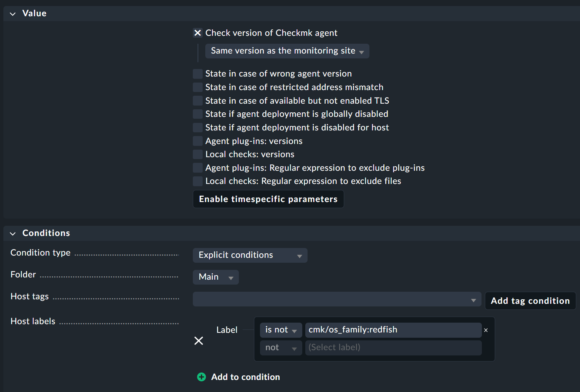Collapse the Value section
580x392 pixels.
(x=13, y=14)
